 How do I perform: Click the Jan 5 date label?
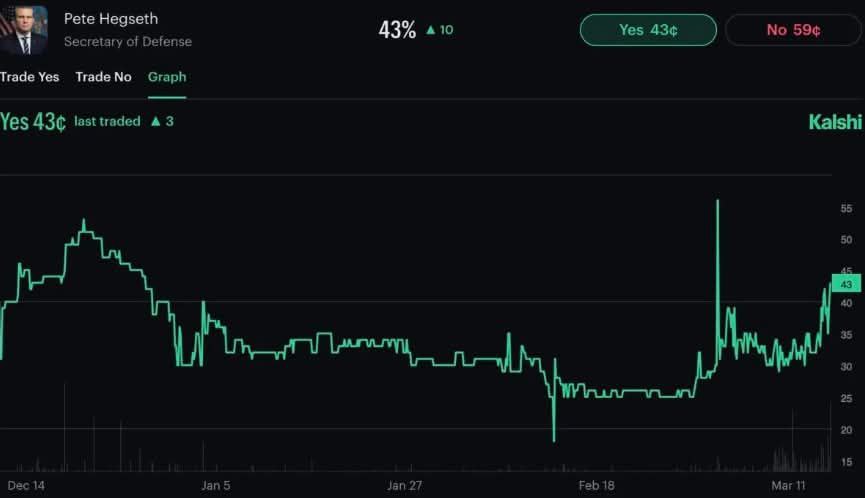215,486
